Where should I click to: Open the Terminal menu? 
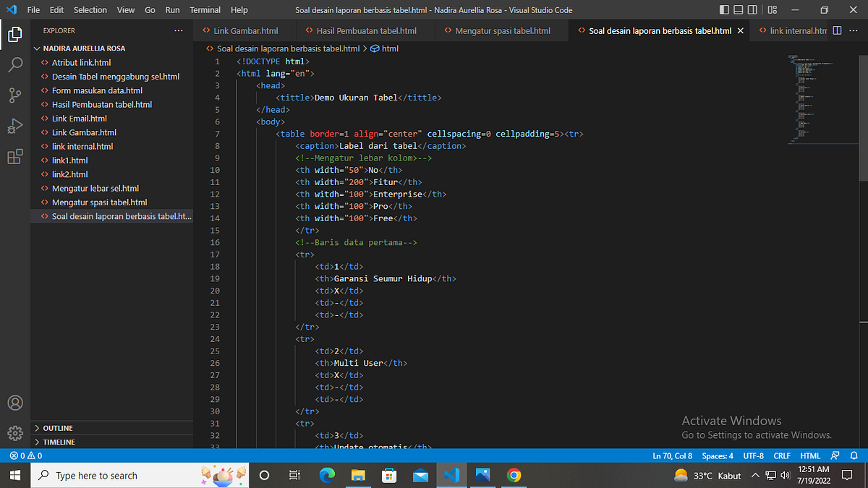205,9
